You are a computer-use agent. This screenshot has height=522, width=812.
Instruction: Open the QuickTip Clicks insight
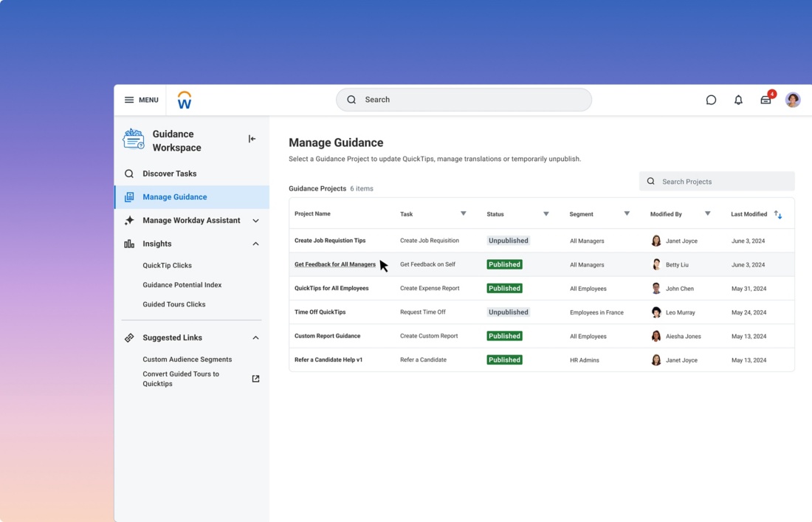(x=167, y=265)
